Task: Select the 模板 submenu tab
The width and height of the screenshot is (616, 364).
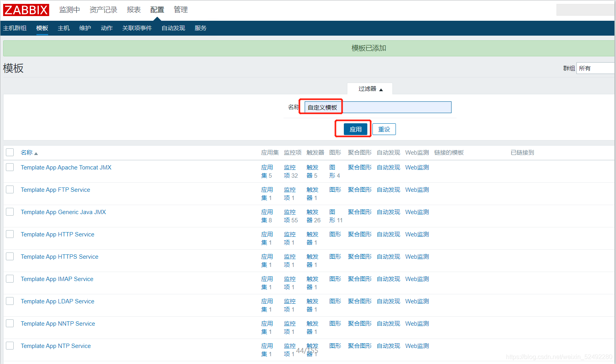Action: [x=42, y=28]
